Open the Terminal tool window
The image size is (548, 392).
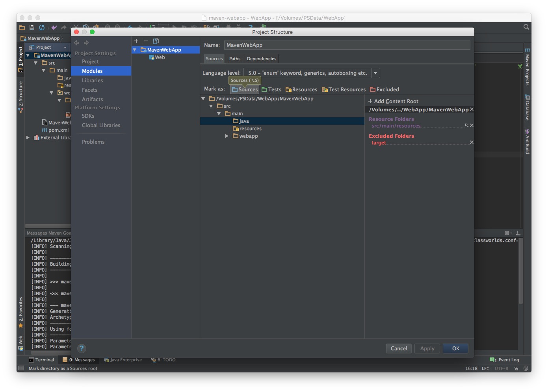point(41,360)
